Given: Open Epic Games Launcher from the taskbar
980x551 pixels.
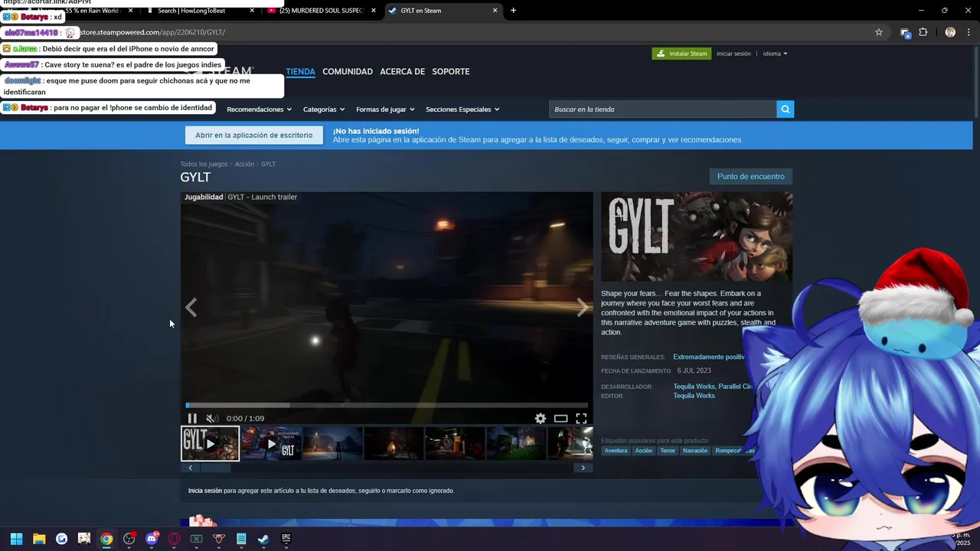Looking at the screenshot, I should click(x=286, y=539).
